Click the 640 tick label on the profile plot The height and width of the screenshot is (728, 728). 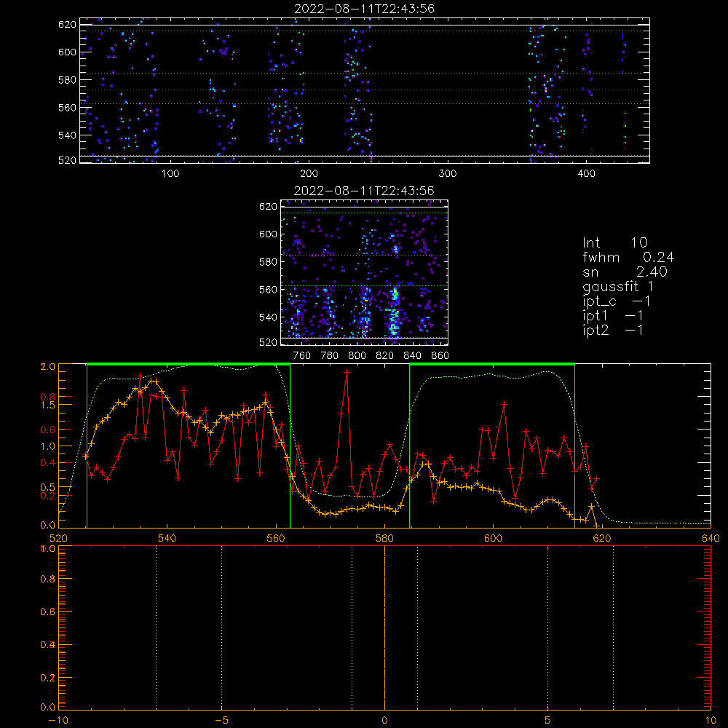[711, 538]
